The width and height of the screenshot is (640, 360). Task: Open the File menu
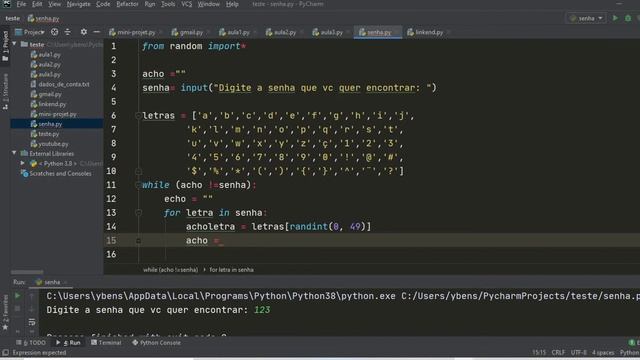click(x=21, y=4)
